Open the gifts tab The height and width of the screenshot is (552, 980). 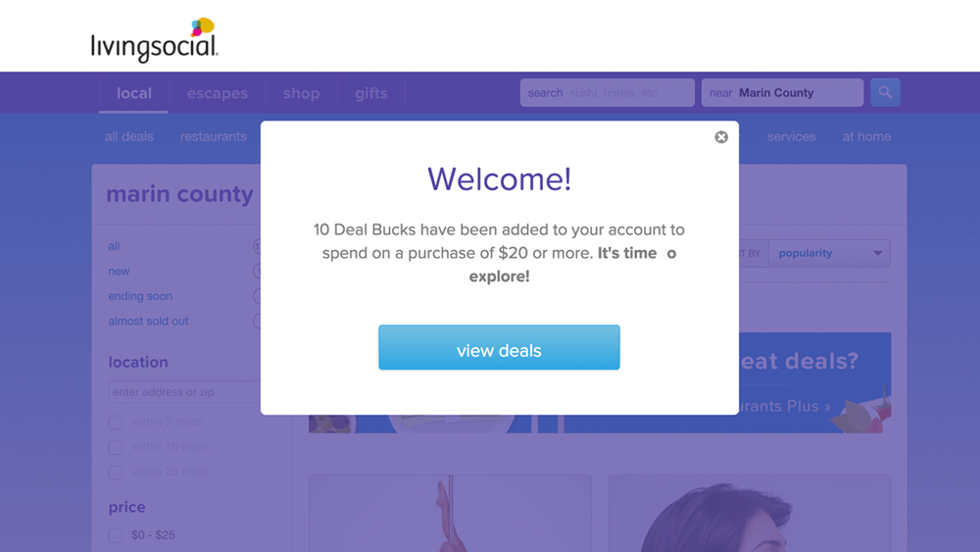coord(371,93)
